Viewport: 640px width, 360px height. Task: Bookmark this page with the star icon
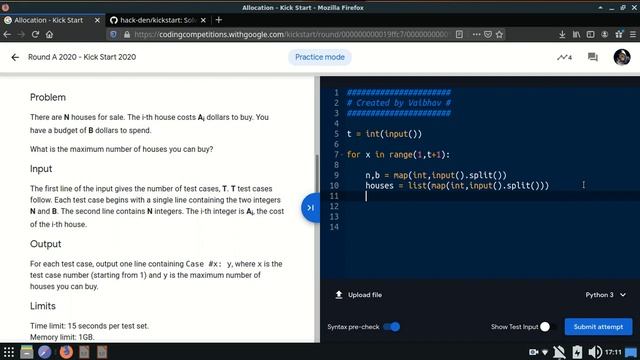(499, 34)
